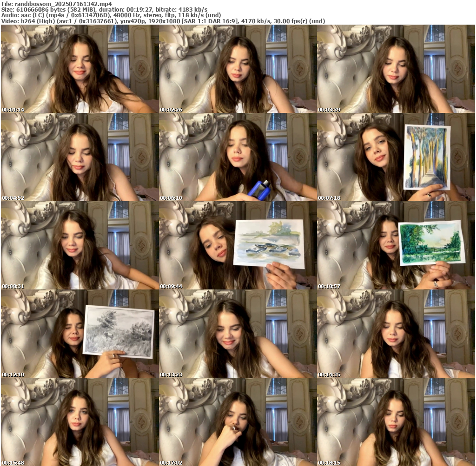Open the thumbnail at 00:08:31

(79, 245)
